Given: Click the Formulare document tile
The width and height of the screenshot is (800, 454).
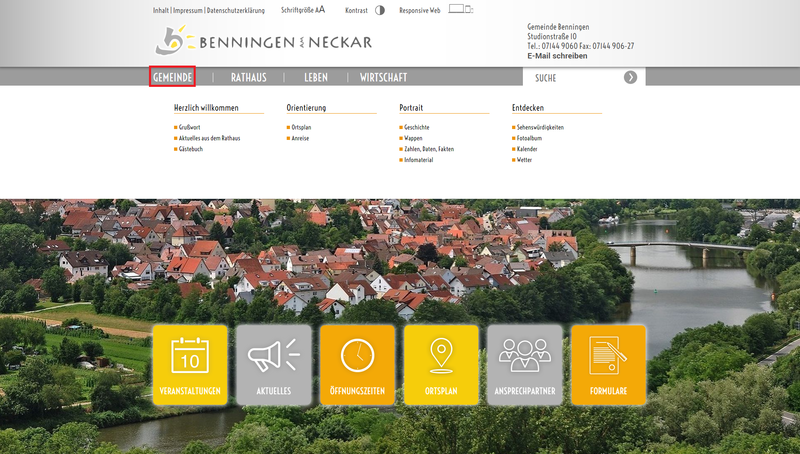Looking at the screenshot, I should tap(608, 365).
